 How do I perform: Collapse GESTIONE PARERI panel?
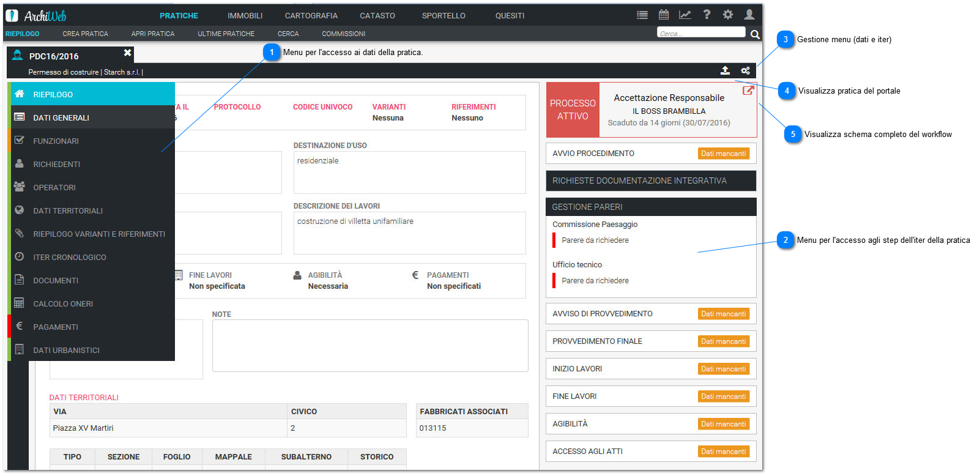(651, 207)
